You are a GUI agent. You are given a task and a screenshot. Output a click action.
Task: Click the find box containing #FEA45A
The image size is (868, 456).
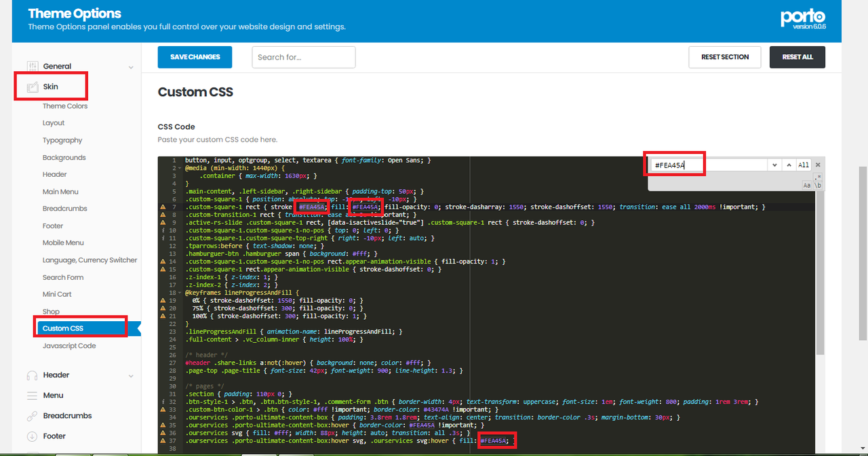709,165
